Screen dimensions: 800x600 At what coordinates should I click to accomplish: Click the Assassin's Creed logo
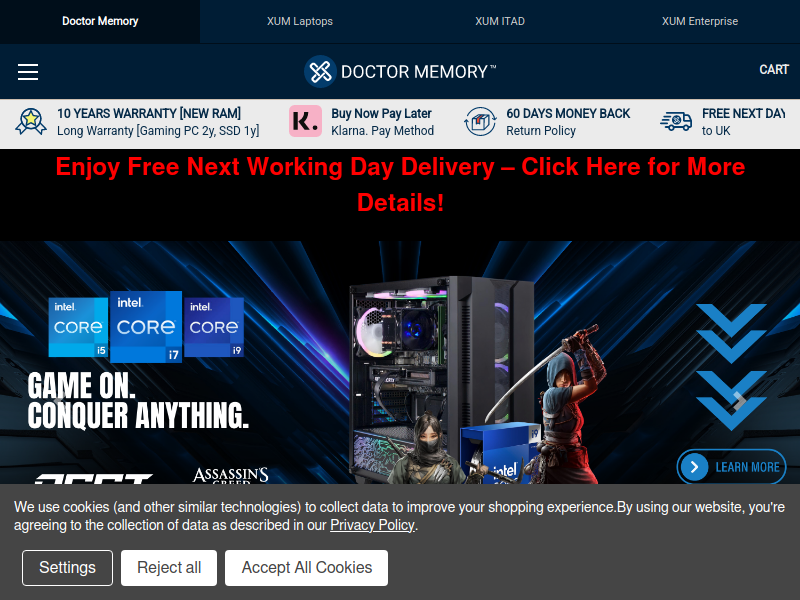point(231,476)
